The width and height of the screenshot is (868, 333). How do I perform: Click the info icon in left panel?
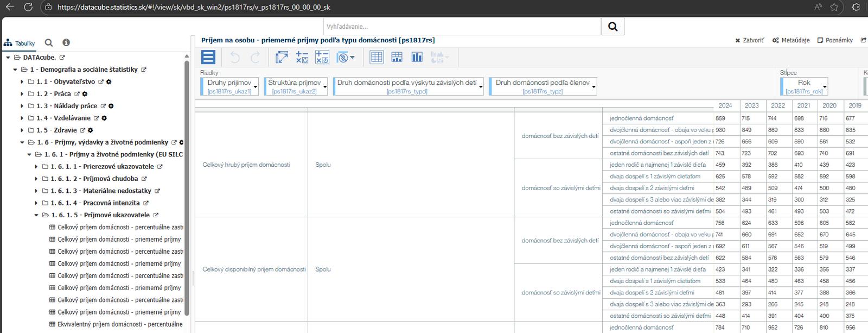coord(66,43)
